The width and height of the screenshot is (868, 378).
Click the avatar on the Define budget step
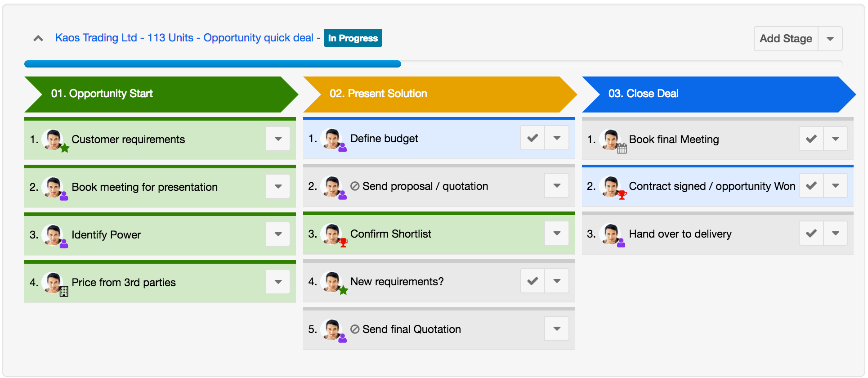click(x=332, y=138)
